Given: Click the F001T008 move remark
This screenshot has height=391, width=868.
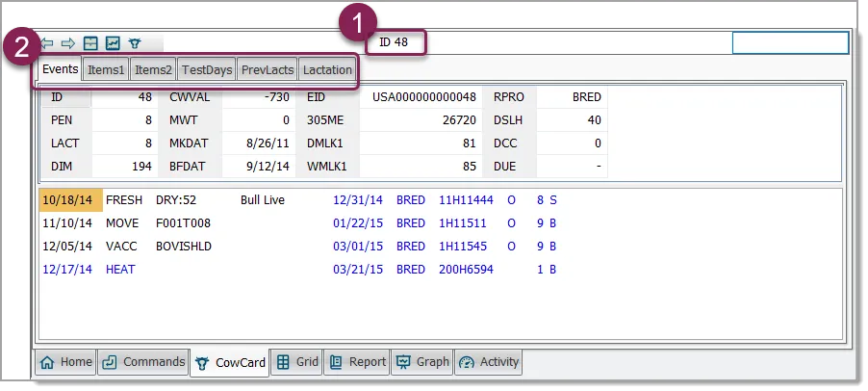Looking at the screenshot, I should [183, 223].
